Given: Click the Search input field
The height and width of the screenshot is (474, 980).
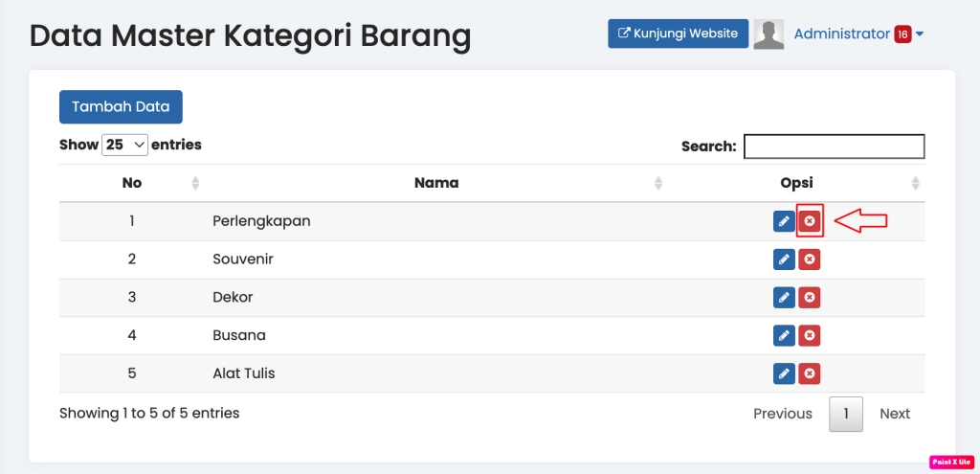Looking at the screenshot, I should click(x=834, y=147).
